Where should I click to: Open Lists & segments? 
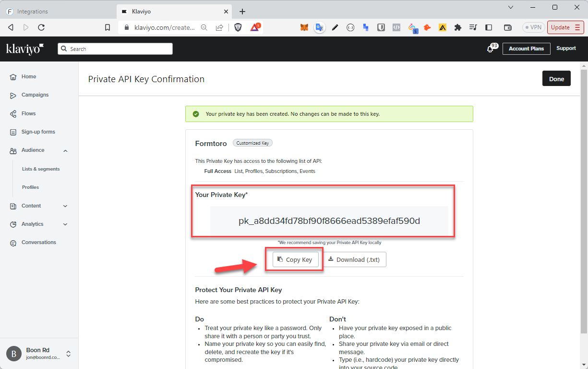(x=41, y=169)
